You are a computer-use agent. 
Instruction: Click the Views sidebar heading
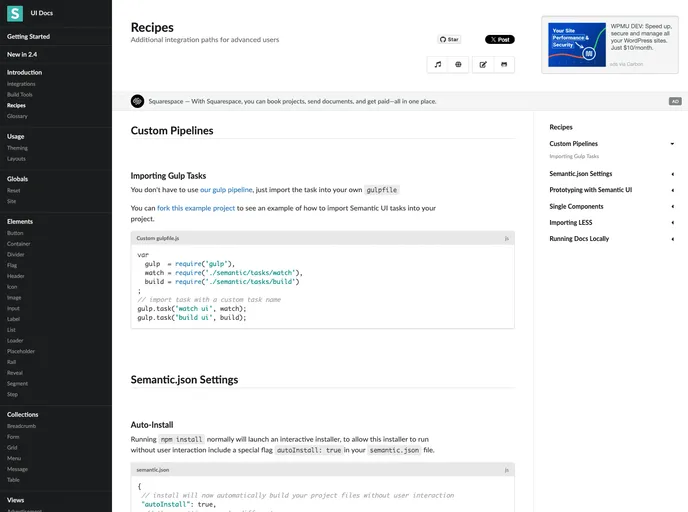pyautogui.click(x=15, y=500)
